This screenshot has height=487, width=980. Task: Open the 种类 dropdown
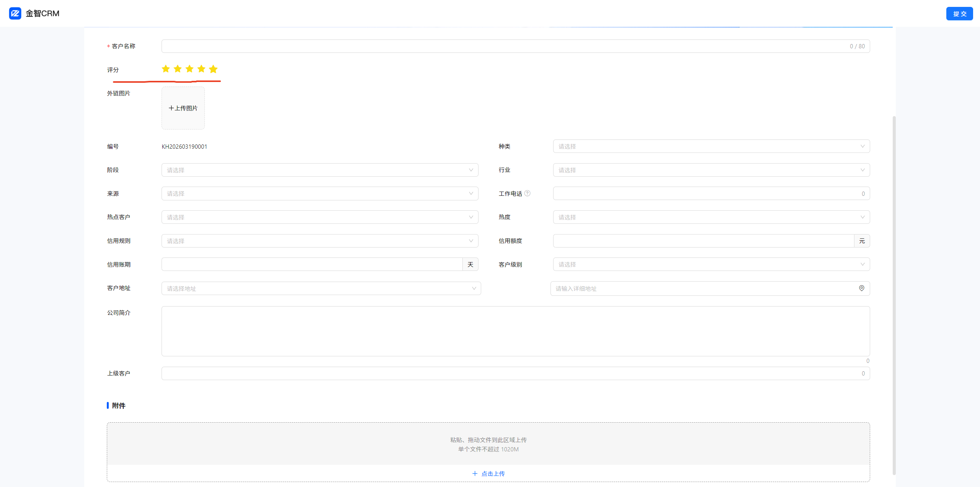pyautogui.click(x=711, y=146)
